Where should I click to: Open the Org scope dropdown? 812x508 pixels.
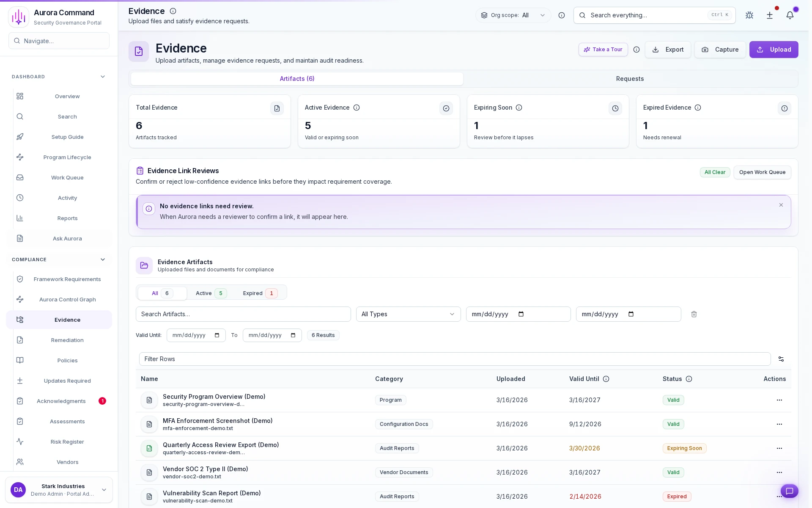(513, 15)
